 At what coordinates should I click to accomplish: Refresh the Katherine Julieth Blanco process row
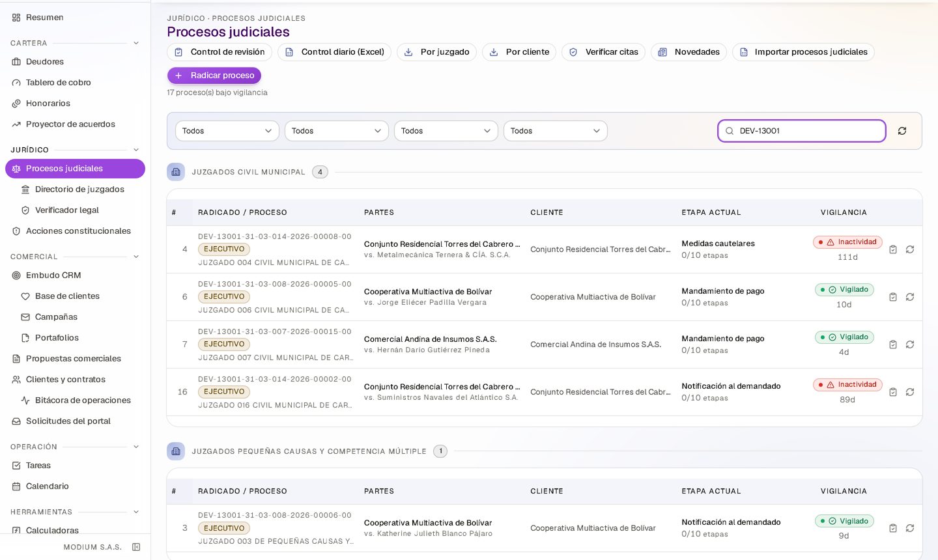coord(910,528)
